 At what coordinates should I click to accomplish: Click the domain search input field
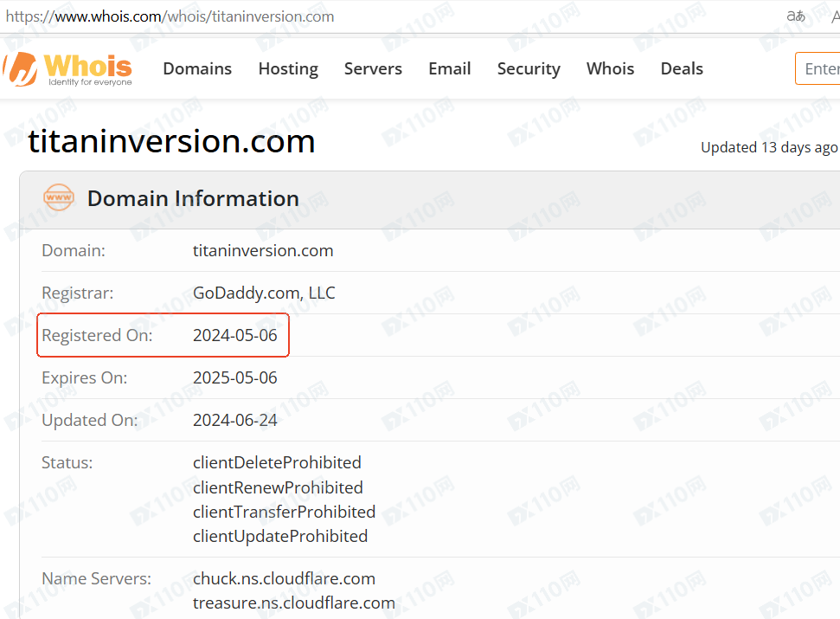tap(818, 68)
